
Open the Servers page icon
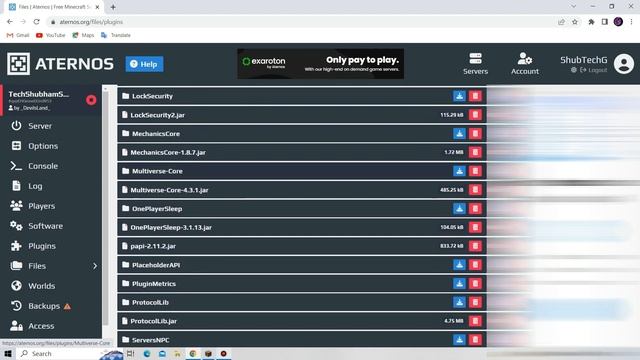475,58
